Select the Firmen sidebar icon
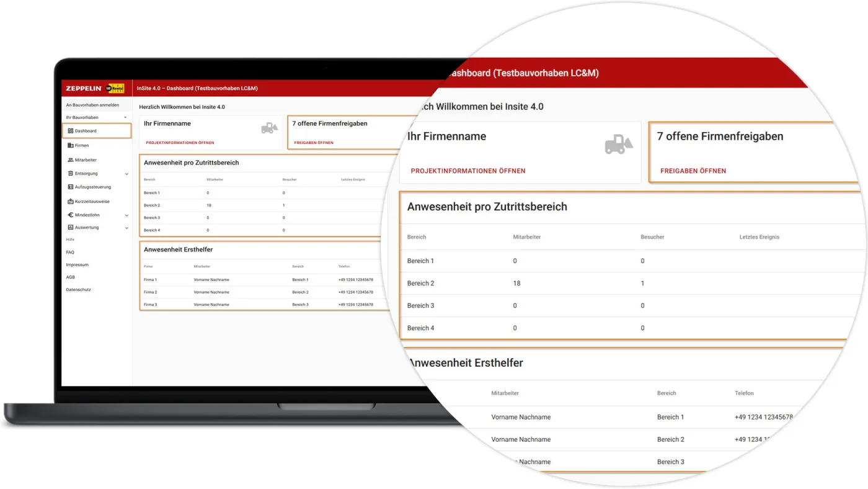Image resolution: width=868 pixels, height=489 pixels. pos(72,145)
